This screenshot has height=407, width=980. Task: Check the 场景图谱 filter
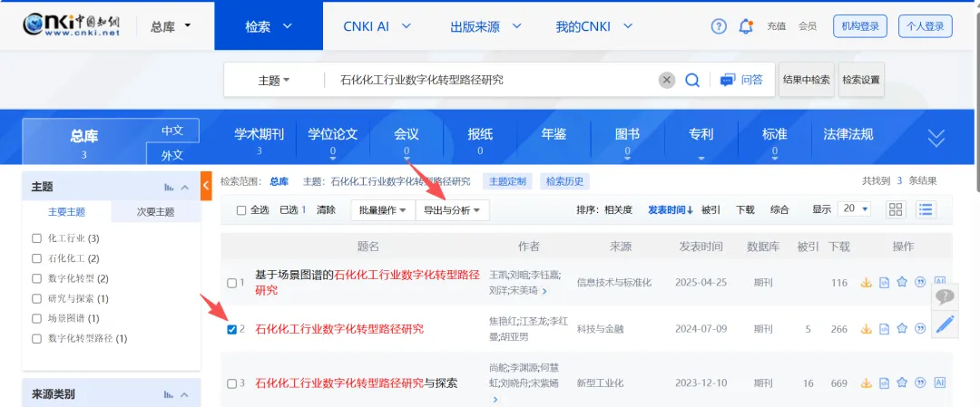pos(36,318)
